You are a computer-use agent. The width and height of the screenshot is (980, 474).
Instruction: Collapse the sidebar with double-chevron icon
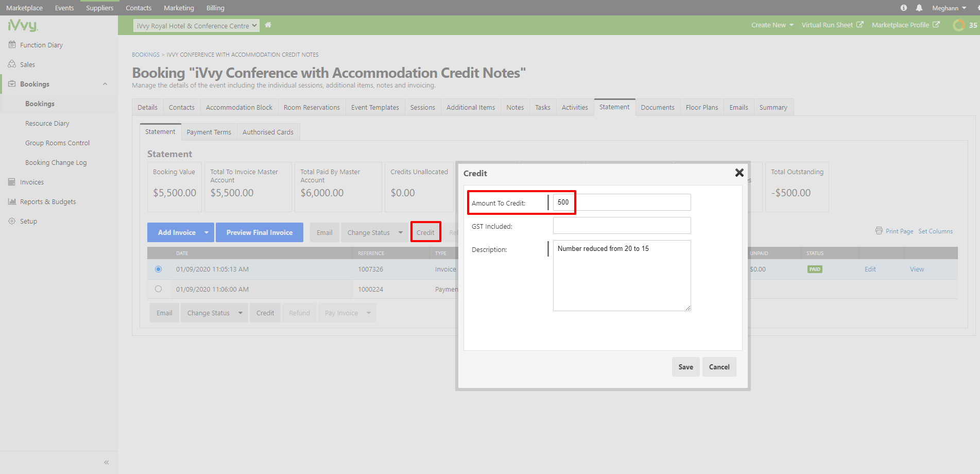tap(107, 462)
